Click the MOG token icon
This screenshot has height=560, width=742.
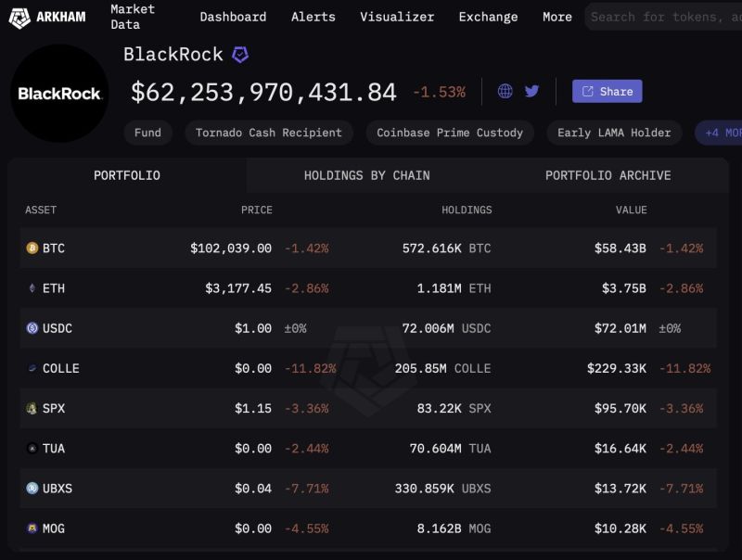(32, 528)
